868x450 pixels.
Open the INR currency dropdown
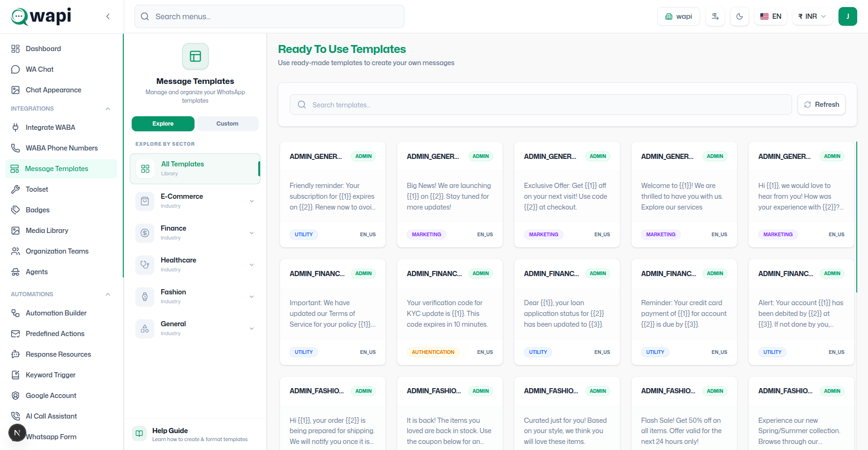[812, 16]
